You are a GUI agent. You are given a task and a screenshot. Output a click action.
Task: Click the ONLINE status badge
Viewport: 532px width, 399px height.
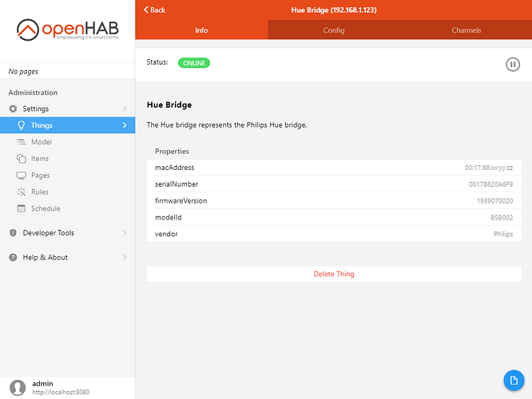[194, 63]
